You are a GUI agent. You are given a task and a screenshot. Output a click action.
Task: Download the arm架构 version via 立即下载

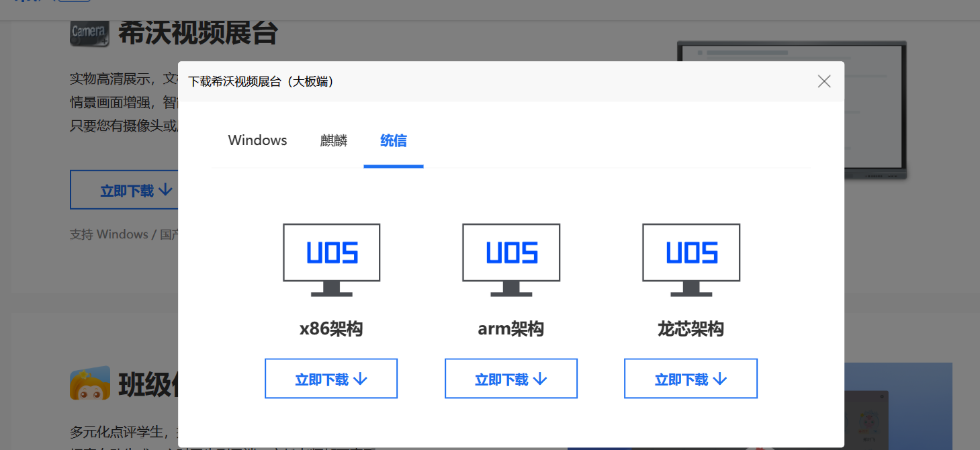511,379
